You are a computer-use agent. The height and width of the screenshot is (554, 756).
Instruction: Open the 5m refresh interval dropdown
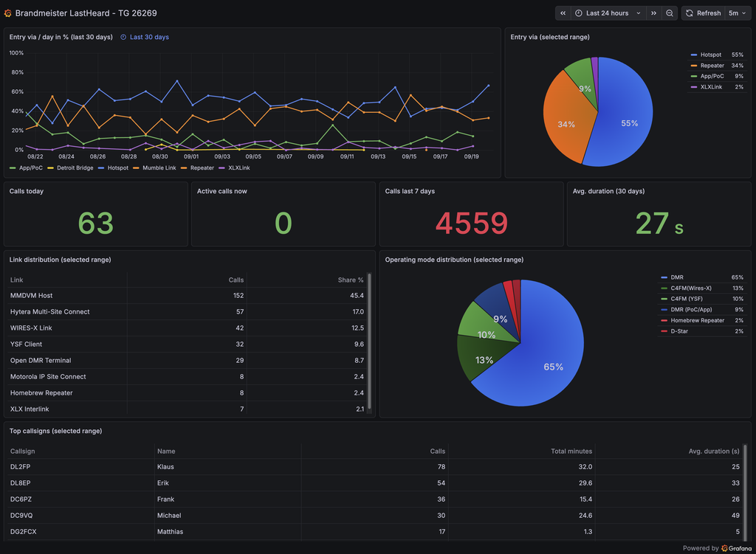(x=738, y=13)
